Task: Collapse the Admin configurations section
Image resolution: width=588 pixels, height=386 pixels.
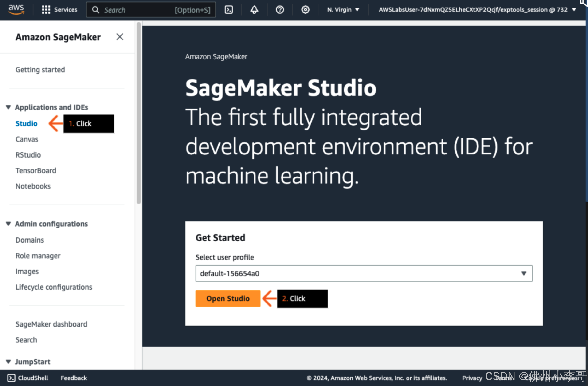Action: tap(8, 224)
